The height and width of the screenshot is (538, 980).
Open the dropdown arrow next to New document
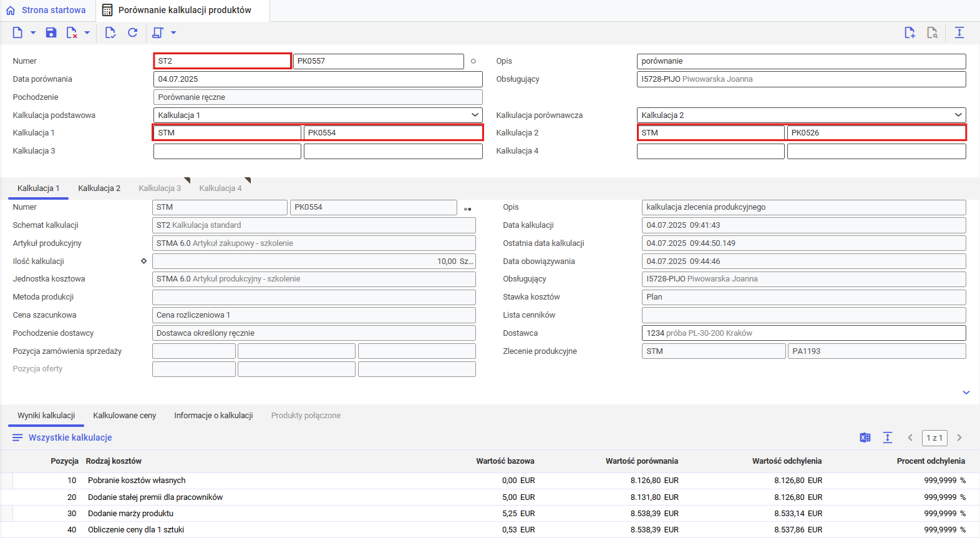pos(33,32)
